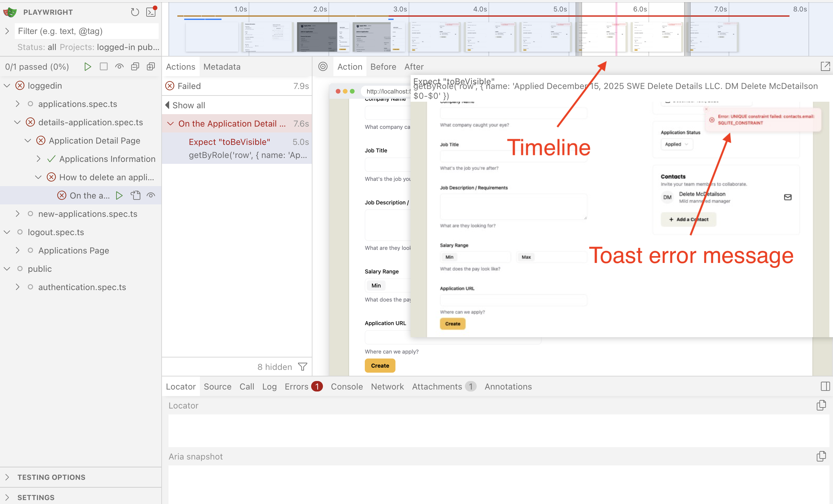Copy the Aria snapshot using its copy icon
This screenshot has height=504, width=833.
[821, 456]
